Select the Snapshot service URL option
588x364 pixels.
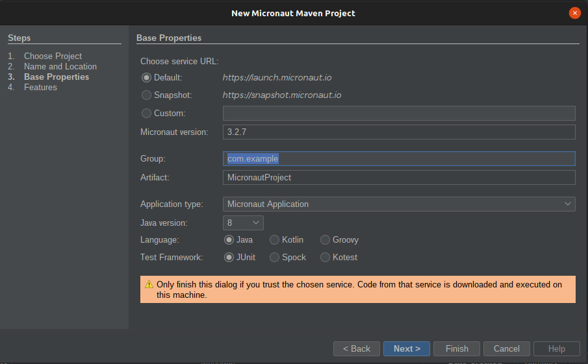pos(146,95)
